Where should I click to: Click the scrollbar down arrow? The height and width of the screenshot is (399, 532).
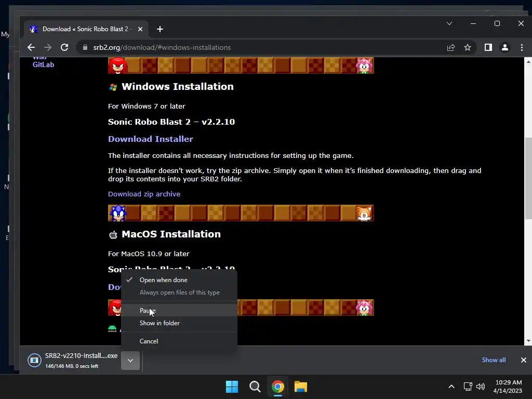pyautogui.click(x=528, y=341)
